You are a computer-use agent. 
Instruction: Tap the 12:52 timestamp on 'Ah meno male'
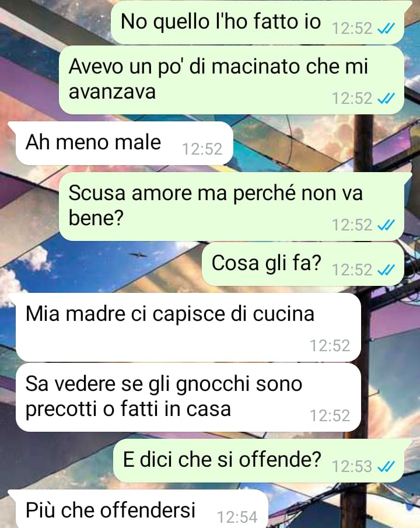coord(202,149)
